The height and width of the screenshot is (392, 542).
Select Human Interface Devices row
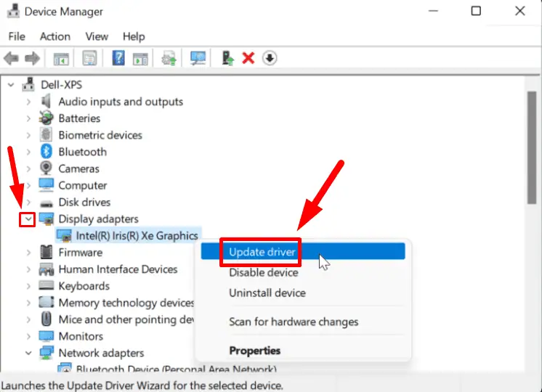pos(118,269)
